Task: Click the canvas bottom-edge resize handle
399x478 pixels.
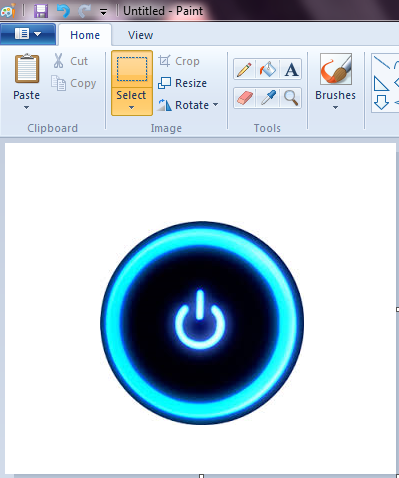Action: pos(201,476)
